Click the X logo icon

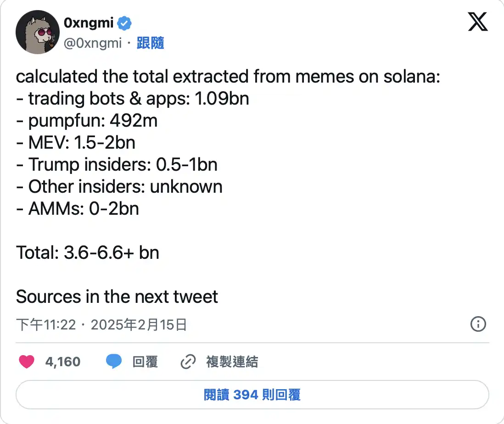(478, 22)
